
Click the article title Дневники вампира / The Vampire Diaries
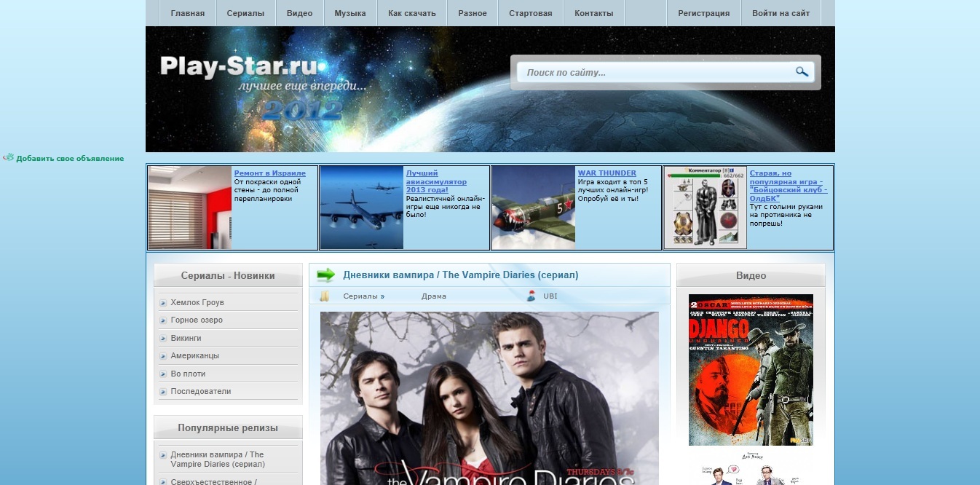pyautogui.click(x=461, y=275)
